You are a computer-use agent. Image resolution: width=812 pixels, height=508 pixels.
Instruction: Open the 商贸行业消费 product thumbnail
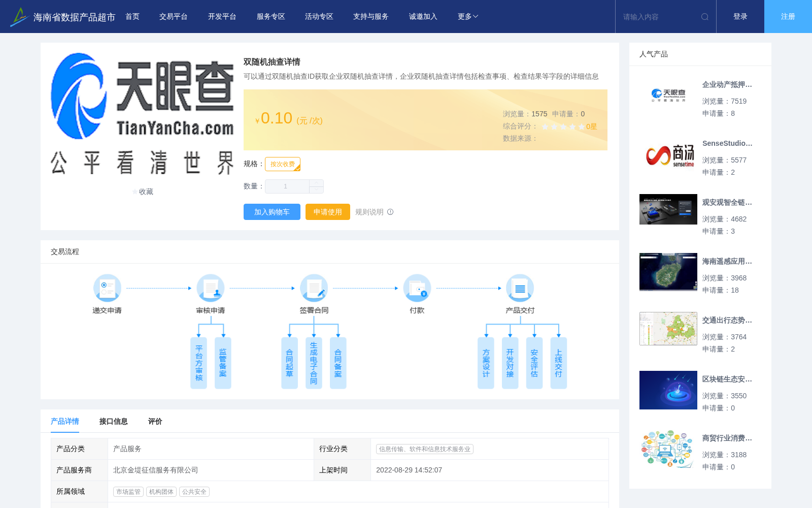click(x=668, y=449)
